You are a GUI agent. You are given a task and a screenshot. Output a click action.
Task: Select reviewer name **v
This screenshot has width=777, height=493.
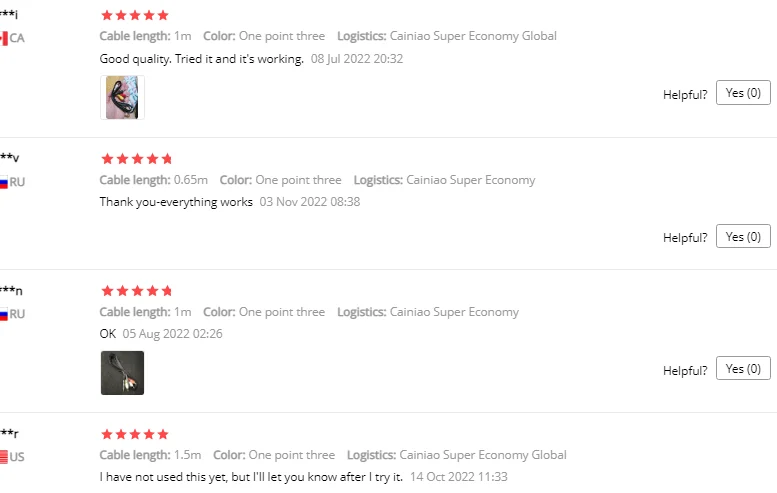coord(10,158)
